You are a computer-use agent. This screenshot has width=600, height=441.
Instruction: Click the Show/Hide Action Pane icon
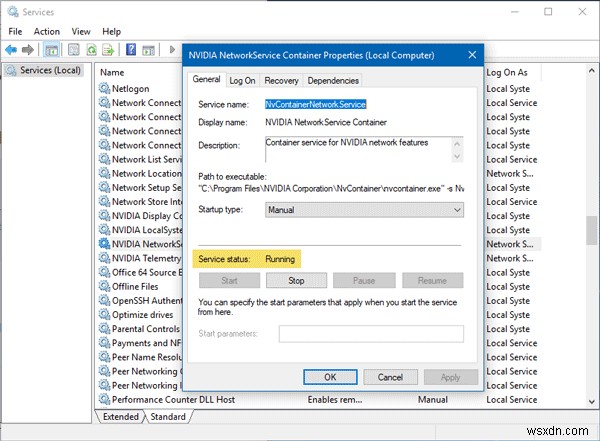pos(148,50)
